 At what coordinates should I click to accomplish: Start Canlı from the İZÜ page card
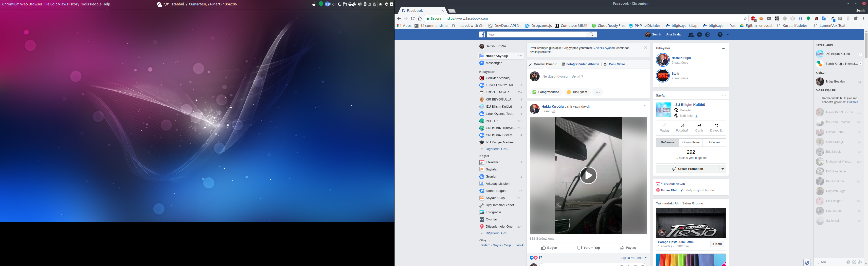click(699, 128)
